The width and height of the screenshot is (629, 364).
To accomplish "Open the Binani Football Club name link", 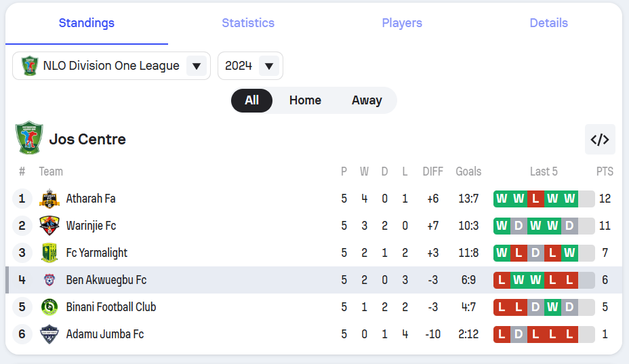I will tap(111, 307).
